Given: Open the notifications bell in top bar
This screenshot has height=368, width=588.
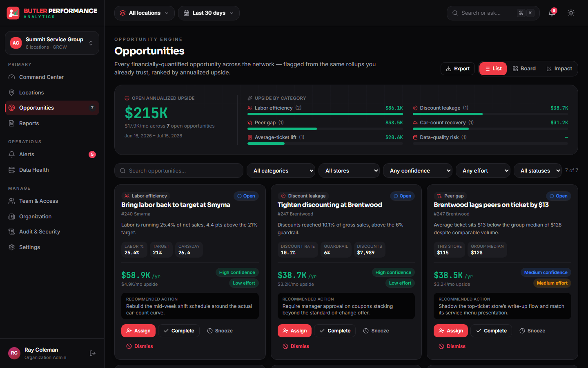Looking at the screenshot, I should click(552, 13).
